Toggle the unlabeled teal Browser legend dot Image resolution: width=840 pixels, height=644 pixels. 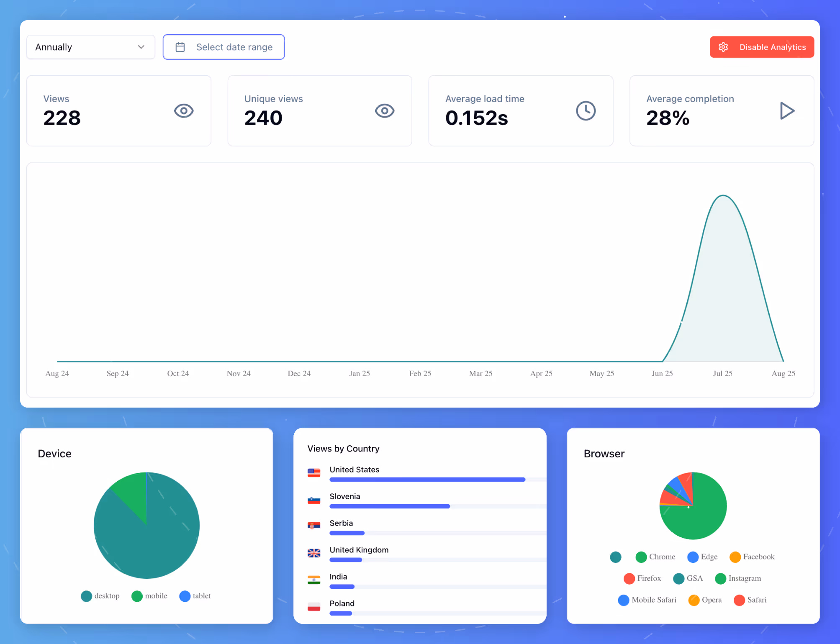pos(616,557)
